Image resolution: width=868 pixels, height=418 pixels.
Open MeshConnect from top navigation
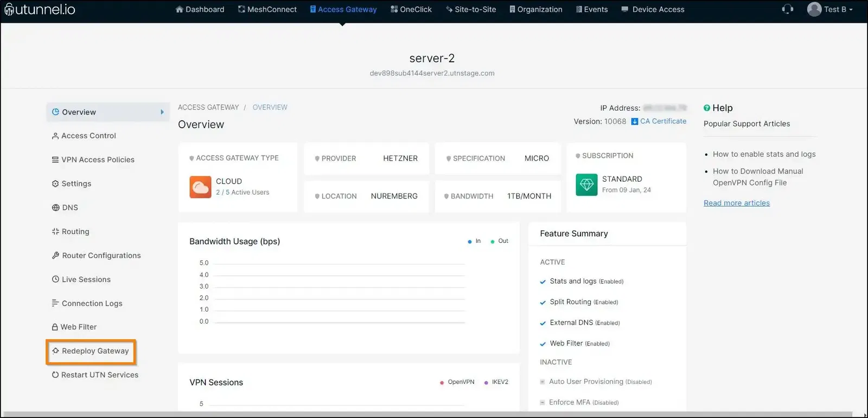coord(267,9)
